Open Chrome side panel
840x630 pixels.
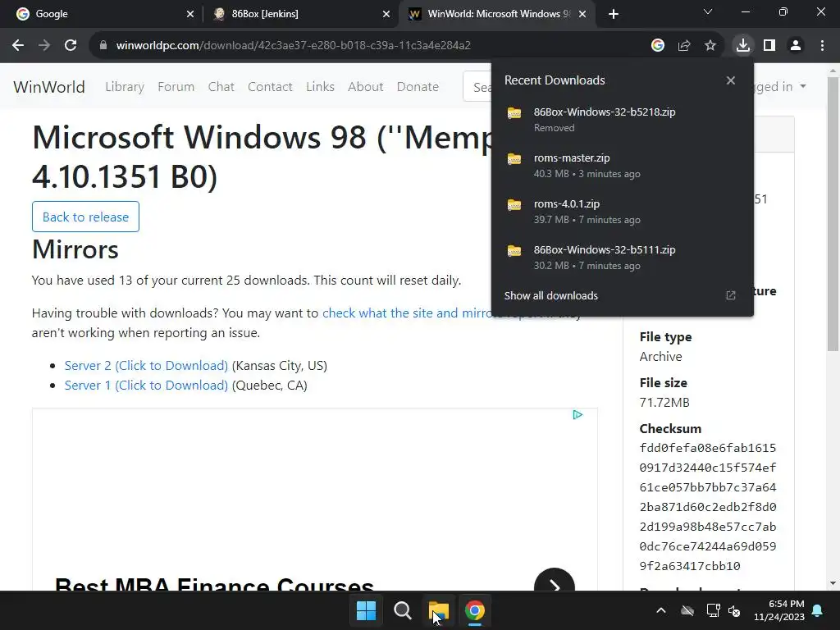point(769,46)
